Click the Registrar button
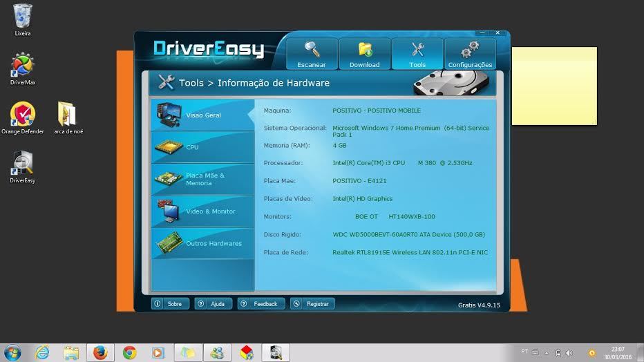Image resolution: width=644 pixels, height=362 pixels. tap(312, 304)
